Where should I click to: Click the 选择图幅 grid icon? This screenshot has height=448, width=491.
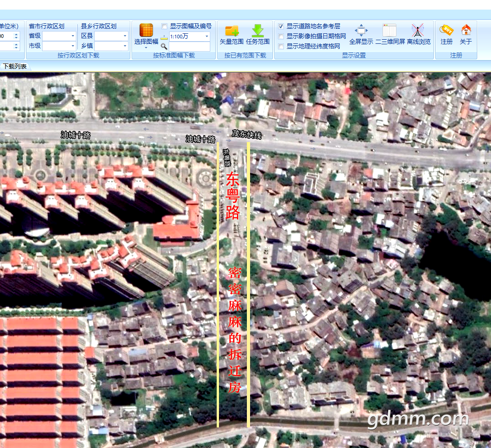[146, 31]
